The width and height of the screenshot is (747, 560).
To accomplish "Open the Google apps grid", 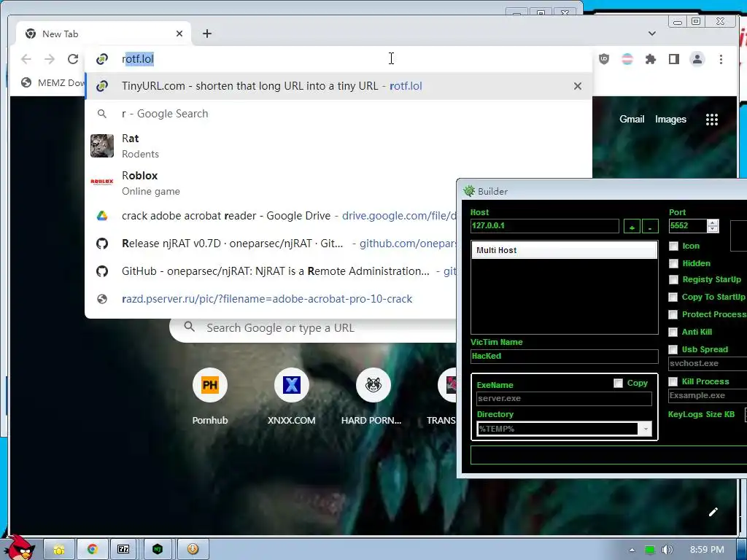I will coord(712,120).
